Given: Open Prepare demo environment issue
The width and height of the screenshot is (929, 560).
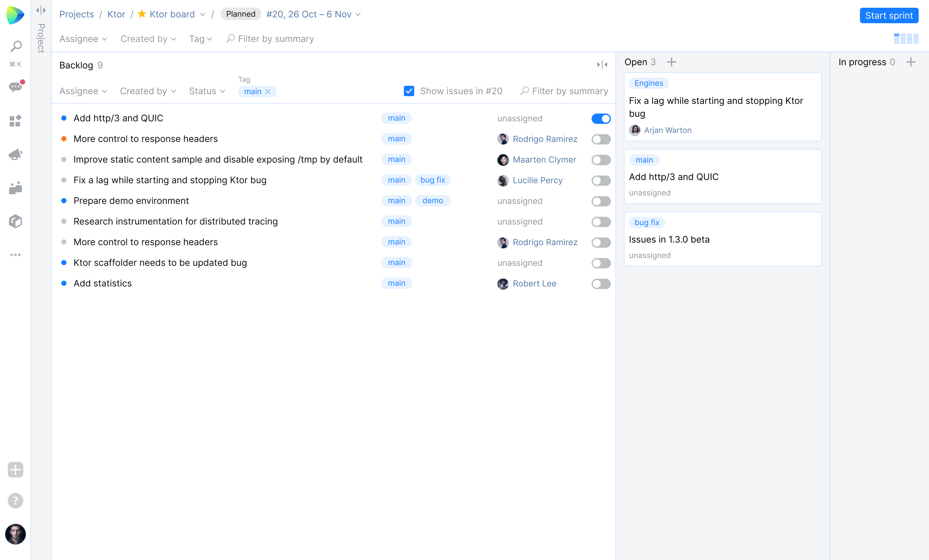Looking at the screenshot, I should [131, 201].
